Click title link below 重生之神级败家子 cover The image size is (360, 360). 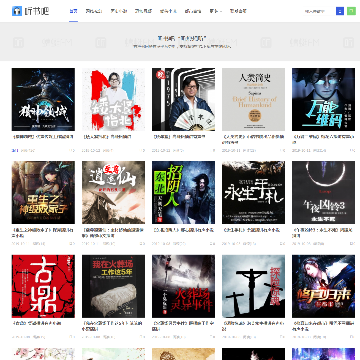(x=43, y=233)
